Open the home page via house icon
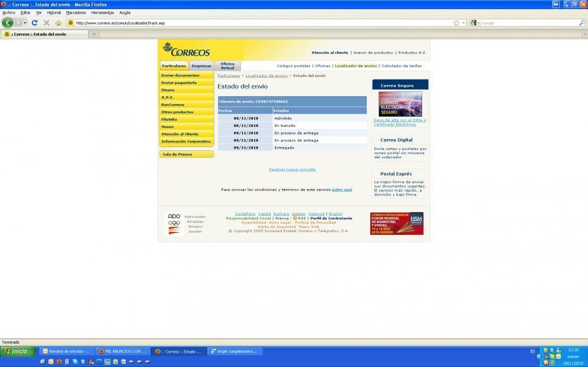 tap(58, 23)
